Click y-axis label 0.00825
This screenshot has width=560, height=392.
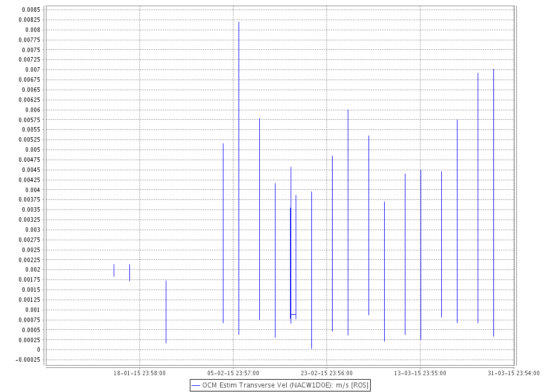tap(30, 20)
